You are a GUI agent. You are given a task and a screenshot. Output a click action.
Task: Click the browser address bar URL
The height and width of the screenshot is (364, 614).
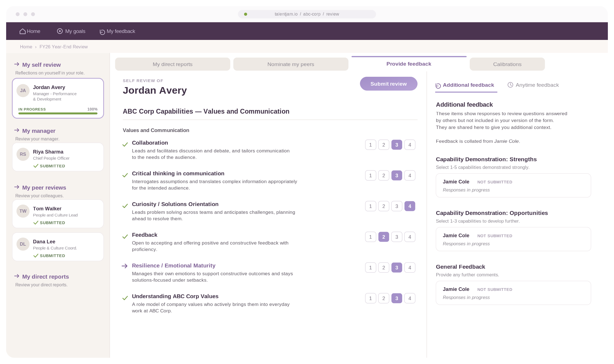[307, 14]
